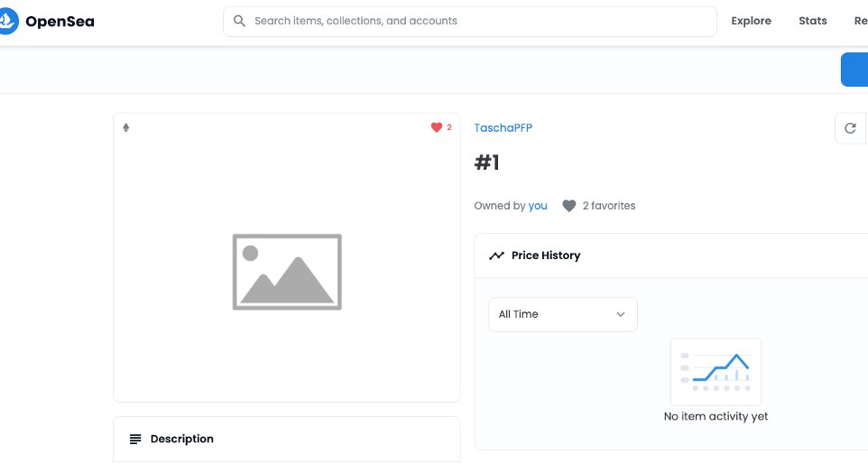868x464 pixels.
Task: Click the 2 favorites text
Action: 608,206
